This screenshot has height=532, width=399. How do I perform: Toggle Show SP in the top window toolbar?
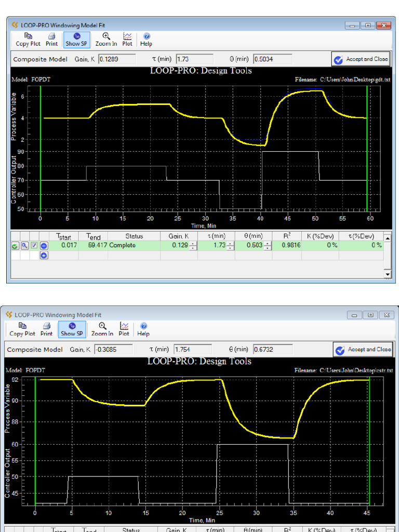pyautogui.click(x=76, y=39)
